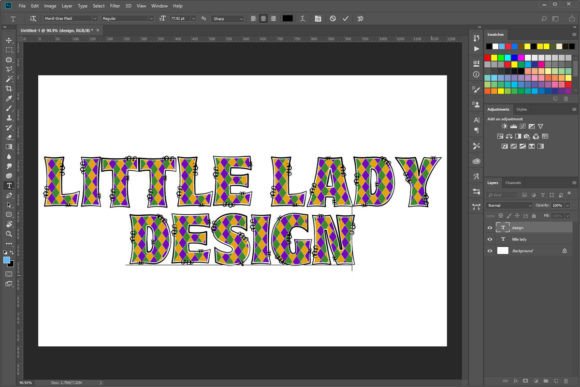Image resolution: width=580 pixels, height=387 pixels.
Task: Select the Crop tool
Action: tap(9, 88)
